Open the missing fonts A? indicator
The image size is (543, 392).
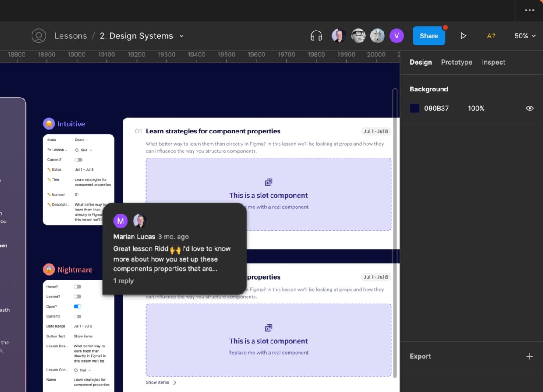[x=491, y=36]
